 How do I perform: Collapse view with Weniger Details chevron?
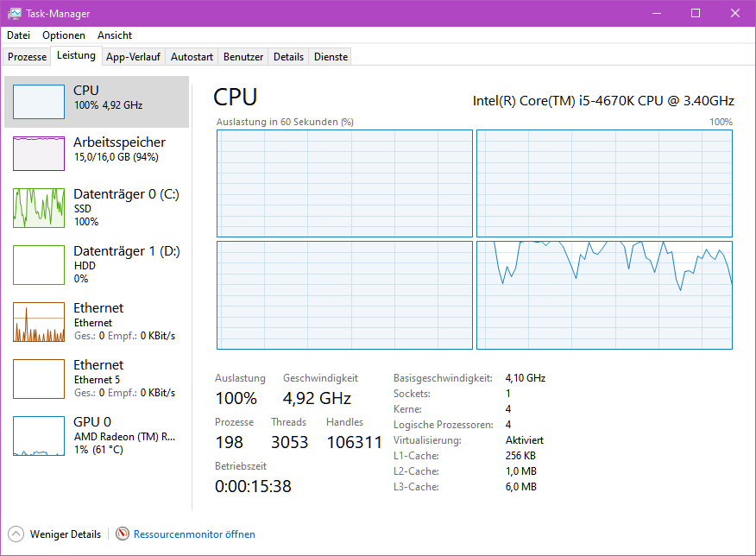pos(16,534)
